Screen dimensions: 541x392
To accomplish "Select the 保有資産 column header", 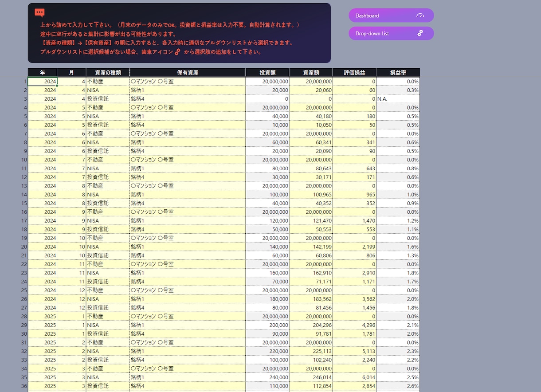I will (x=188, y=73).
